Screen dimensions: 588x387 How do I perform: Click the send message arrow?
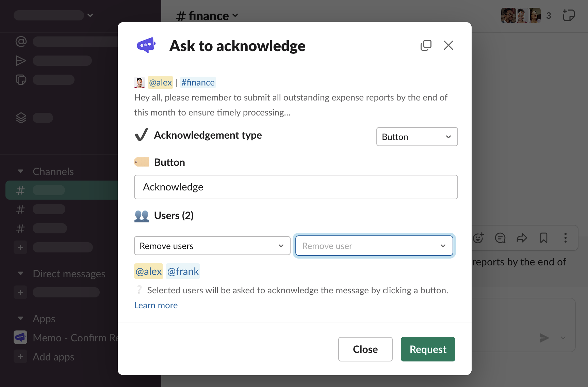(544, 338)
